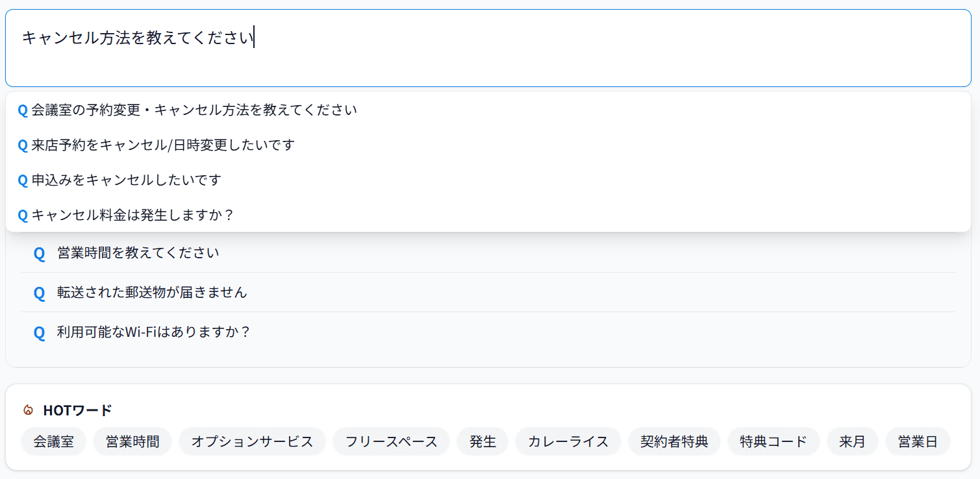The image size is (980, 479).
Task: Select the 特典コード hot word tag
Action: point(773,442)
